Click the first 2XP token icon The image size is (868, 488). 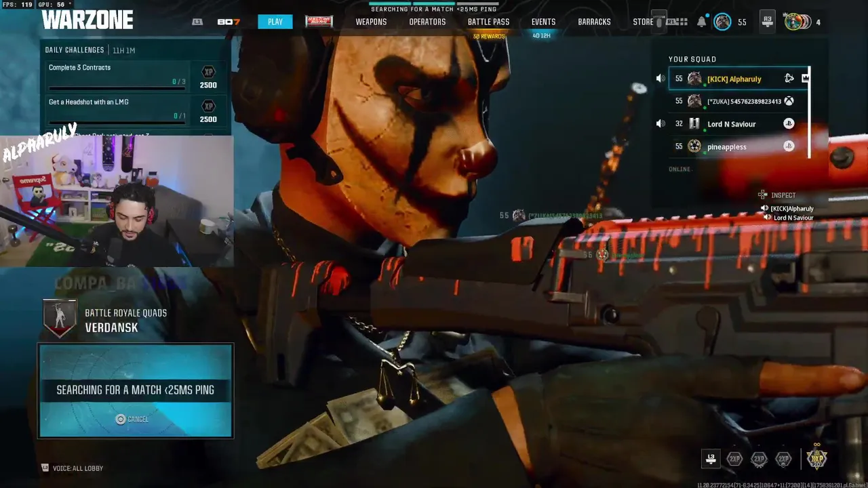click(734, 460)
